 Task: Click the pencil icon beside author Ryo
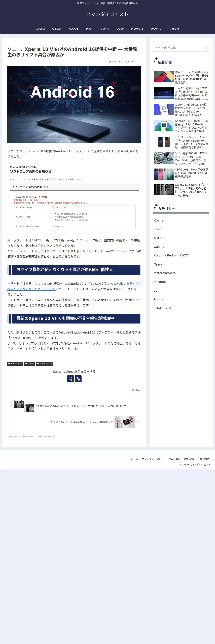pos(133,390)
